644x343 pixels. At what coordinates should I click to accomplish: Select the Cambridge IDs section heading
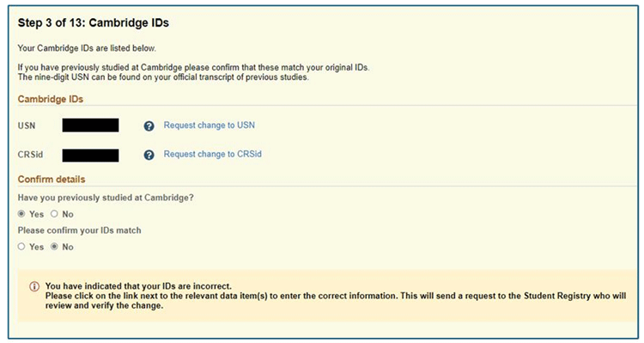tap(51, 99)
